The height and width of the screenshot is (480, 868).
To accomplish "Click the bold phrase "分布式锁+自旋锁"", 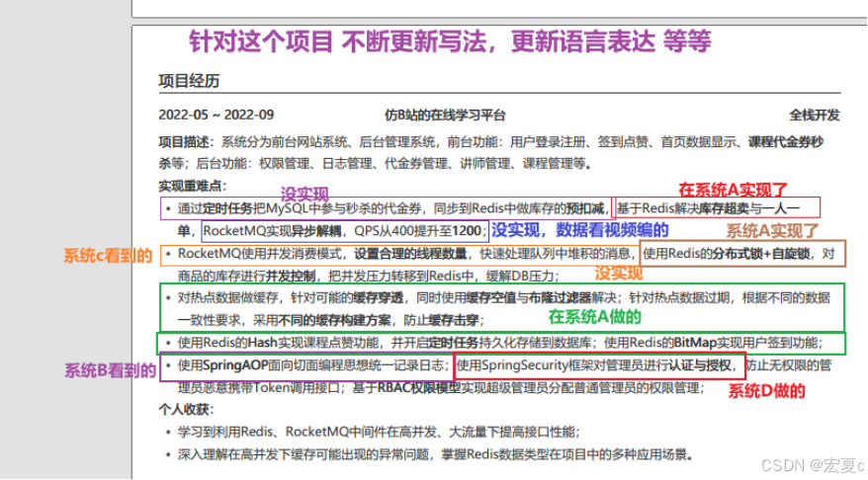I will [760, 254].
